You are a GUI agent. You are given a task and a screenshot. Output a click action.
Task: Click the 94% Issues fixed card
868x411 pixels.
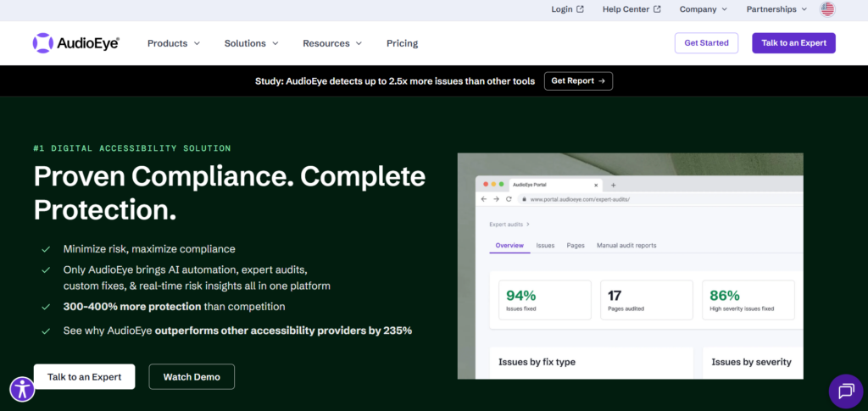tap(545, 300)
